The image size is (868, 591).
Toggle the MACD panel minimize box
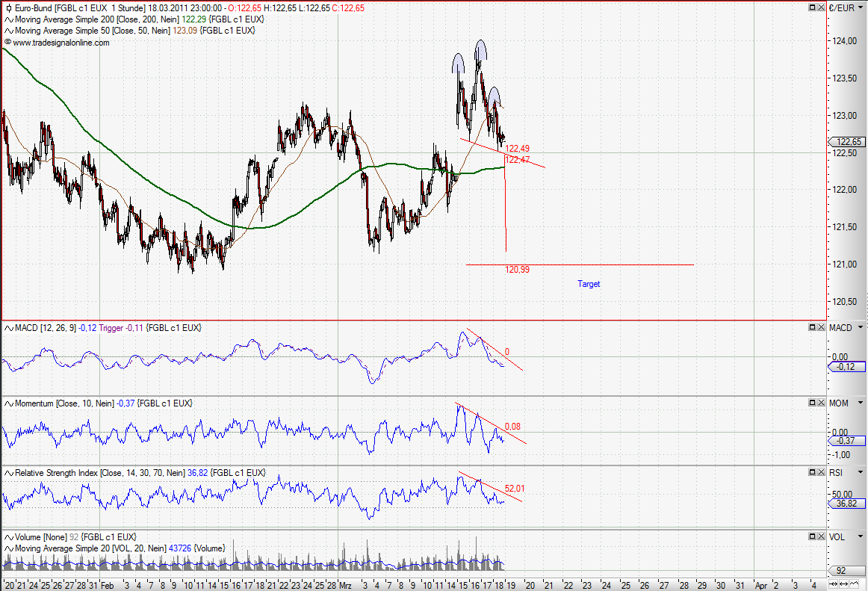click(x=811, y=327)
